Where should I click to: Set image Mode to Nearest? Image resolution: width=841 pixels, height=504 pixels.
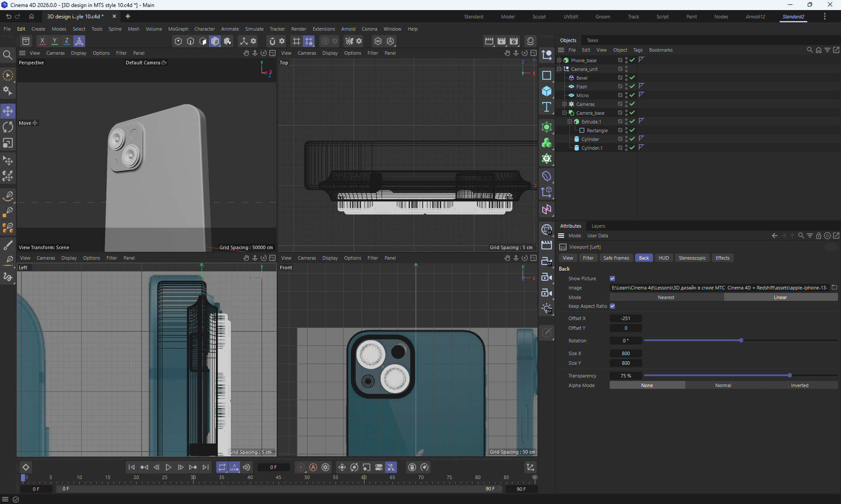(x=666, y=297)
